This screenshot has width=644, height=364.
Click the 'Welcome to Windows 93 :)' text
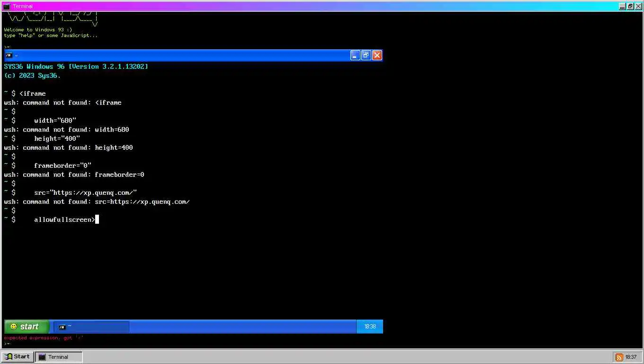38,29
